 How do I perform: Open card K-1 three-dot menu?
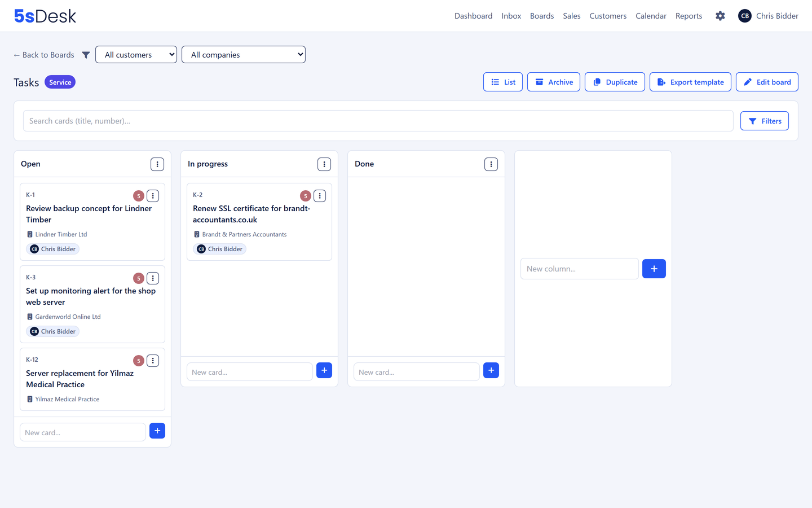click(153, 196)
